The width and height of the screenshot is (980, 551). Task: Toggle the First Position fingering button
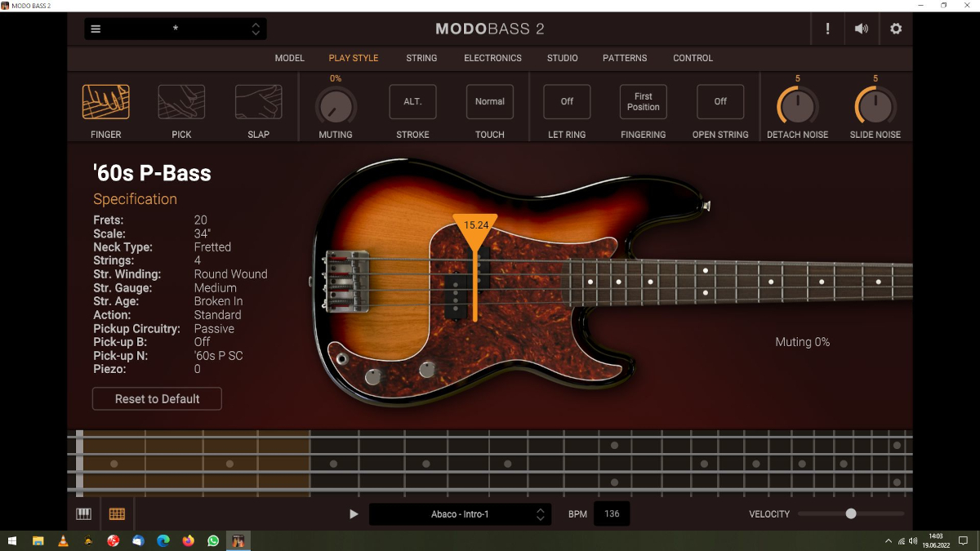click(x=644, y=102)
